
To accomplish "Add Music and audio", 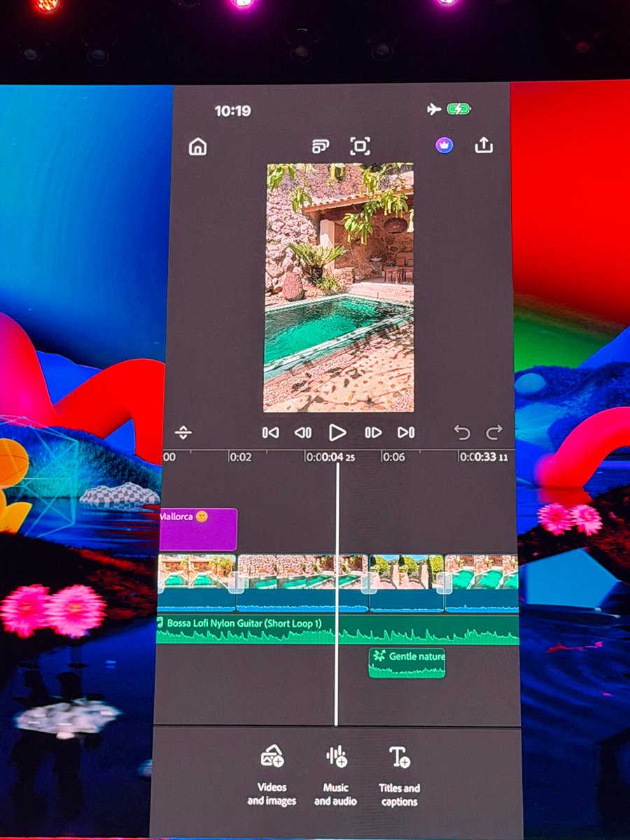I will tap(336, 775).
